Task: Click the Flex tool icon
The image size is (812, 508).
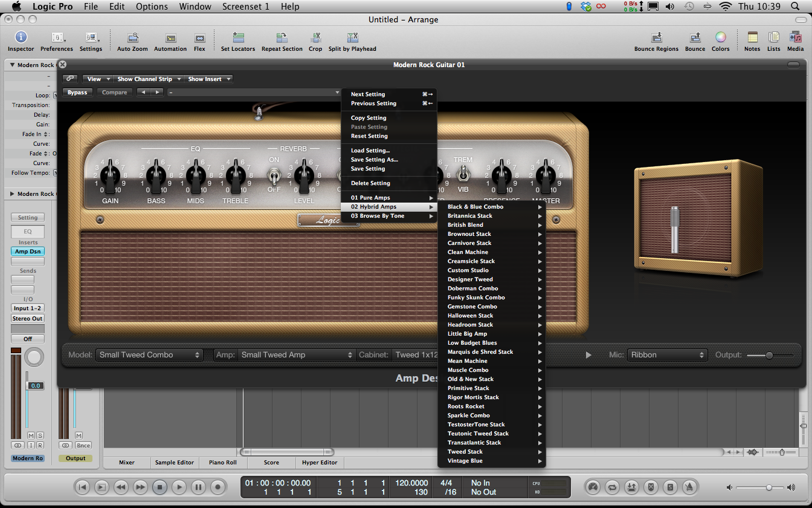Action: 199,37
